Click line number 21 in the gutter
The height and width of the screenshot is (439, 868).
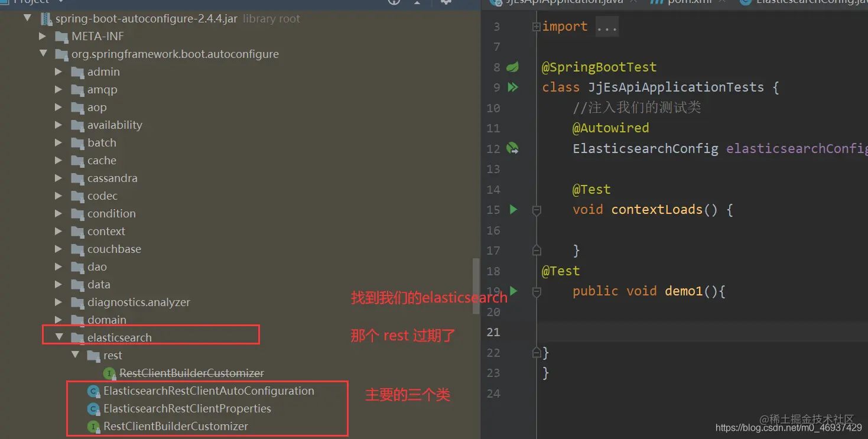(493, 332)
